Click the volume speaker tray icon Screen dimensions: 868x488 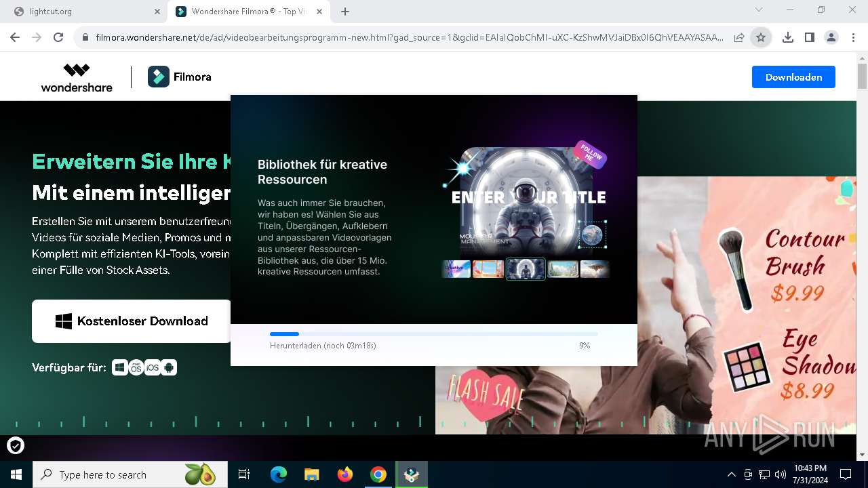(x=781, y=474)
